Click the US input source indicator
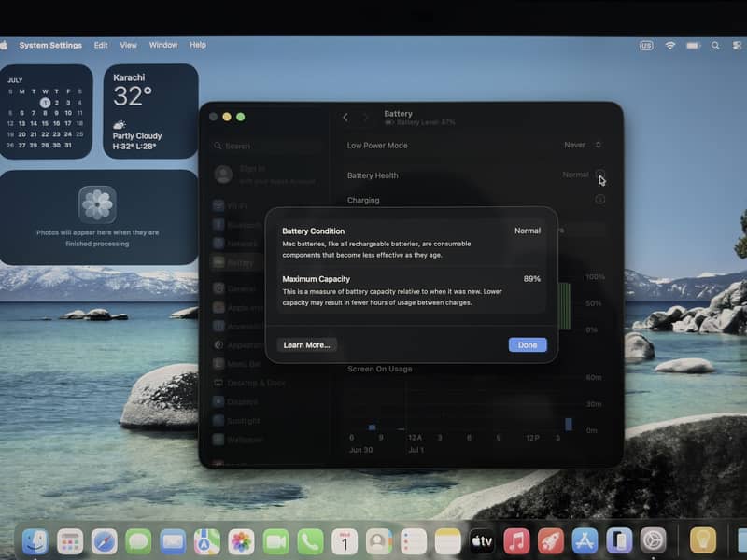This screenshot has width=747, height=560. click(646, 46)
